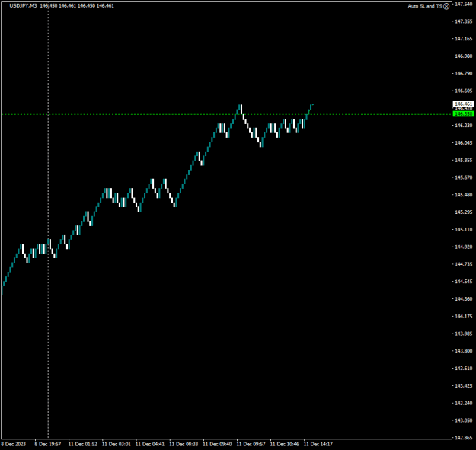Click the 144.735 price axis label
Image resolution: width=476 pixels, height=450 pixels.
click(x=464, y=264)
